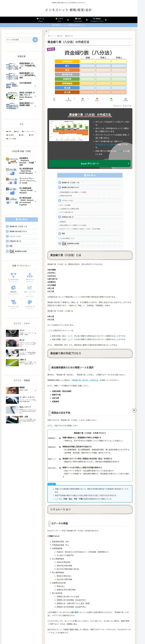This screenshot has height=644, width=145.
Task: Open Web メディア category card
Action: 22,410
